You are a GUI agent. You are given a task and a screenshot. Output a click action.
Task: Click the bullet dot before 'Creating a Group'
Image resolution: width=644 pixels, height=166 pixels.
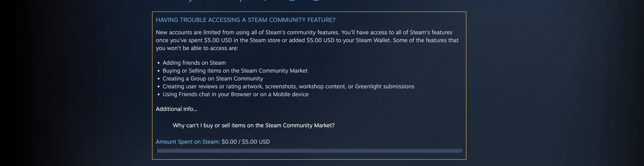click(x=158, y=79)
